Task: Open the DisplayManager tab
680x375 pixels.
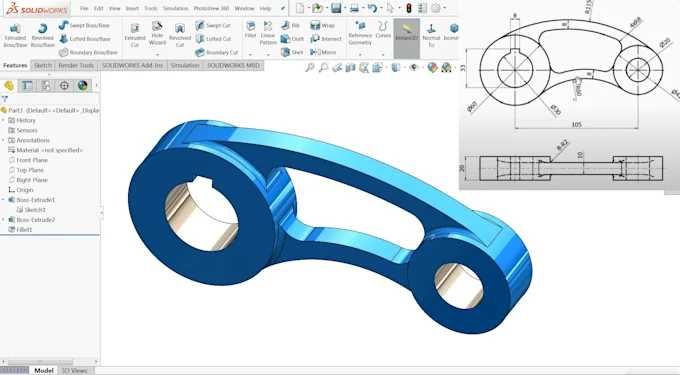Action: coord(83,85)
